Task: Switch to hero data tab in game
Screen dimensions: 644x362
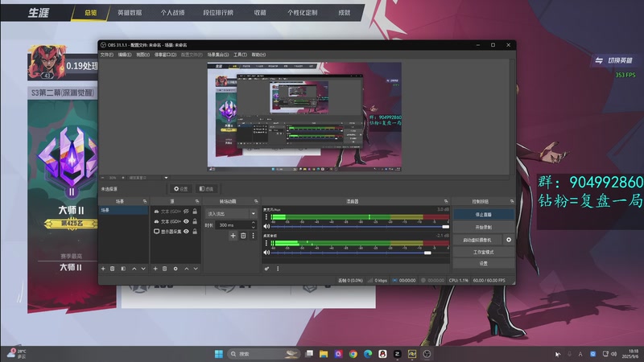Action: pyautogui.click(x=130, y=13)
